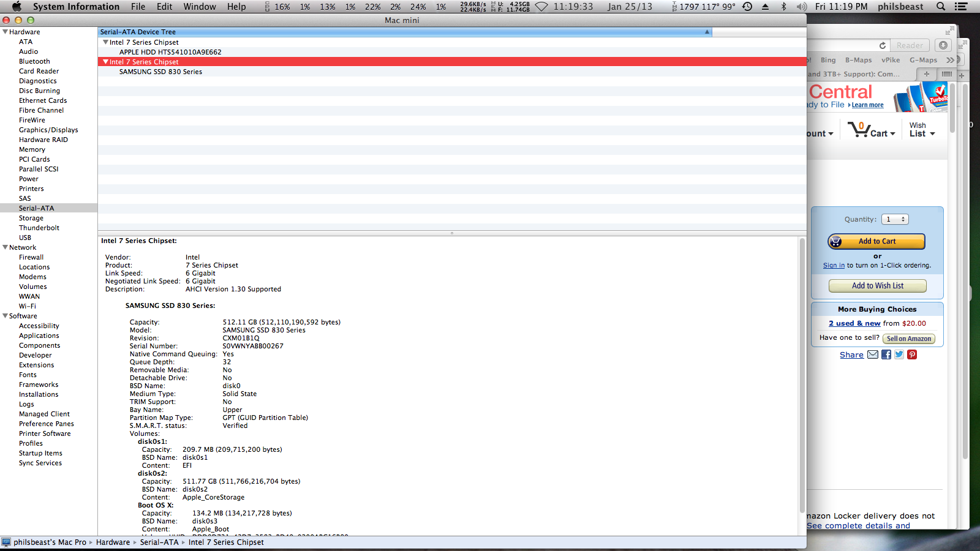Open the Edit menu
The height and width of the screenshot is (551, 980).
[164, 7]
